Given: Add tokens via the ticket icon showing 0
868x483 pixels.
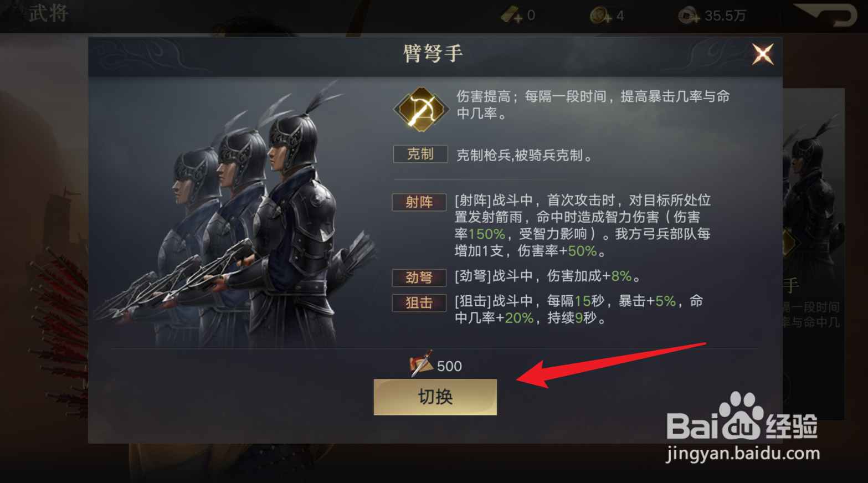Looking at the screenshot, I should coord(511,16).
